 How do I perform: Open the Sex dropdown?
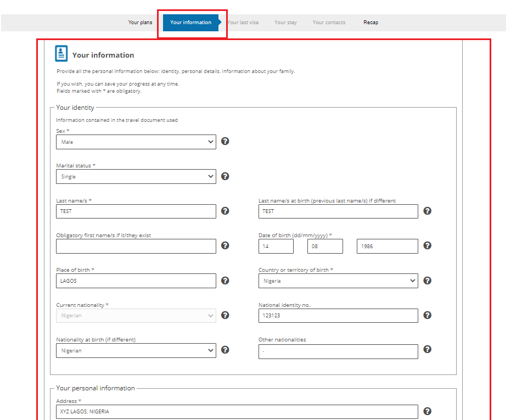(x=136, y=142)
